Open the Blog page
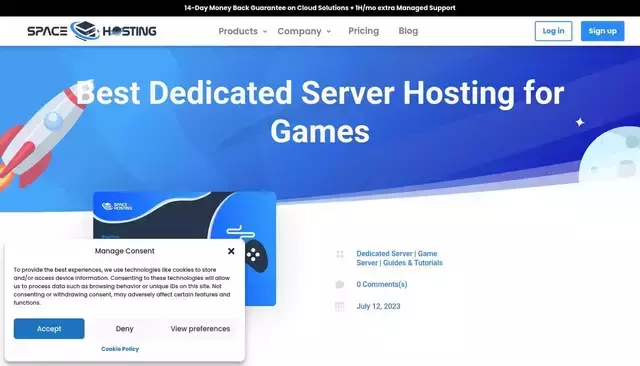This screenshot has width=640, height=366. [408, 31]
